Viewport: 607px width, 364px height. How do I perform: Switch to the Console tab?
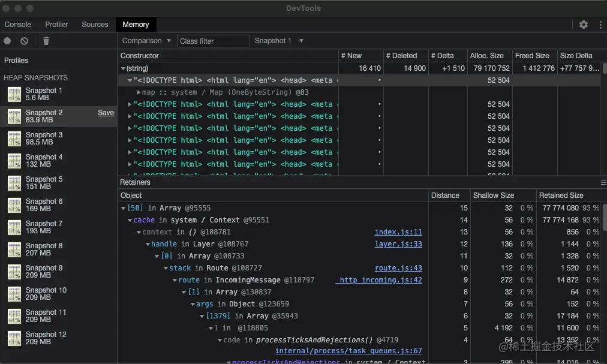point(18,25)
